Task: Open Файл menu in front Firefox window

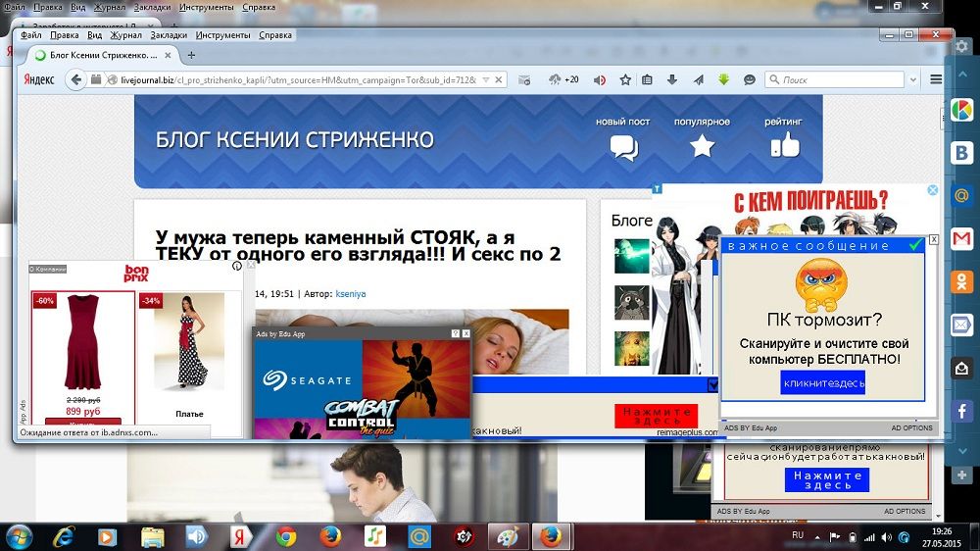Action: pyautogui.click(x=30, y=35)
